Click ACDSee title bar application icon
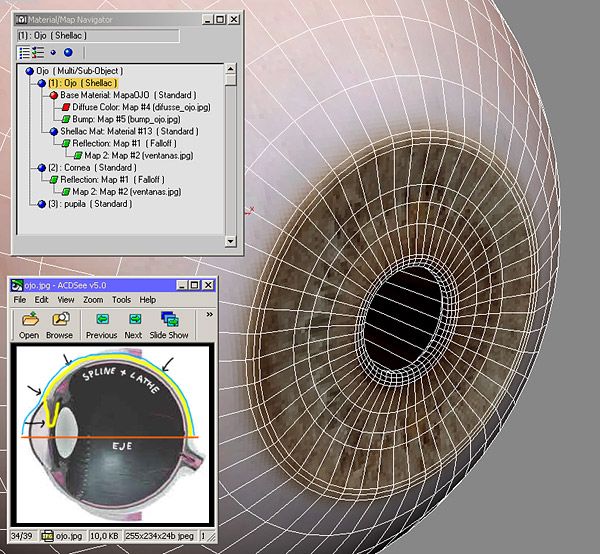This screenshot has width=600, height=554. (17, 285)
